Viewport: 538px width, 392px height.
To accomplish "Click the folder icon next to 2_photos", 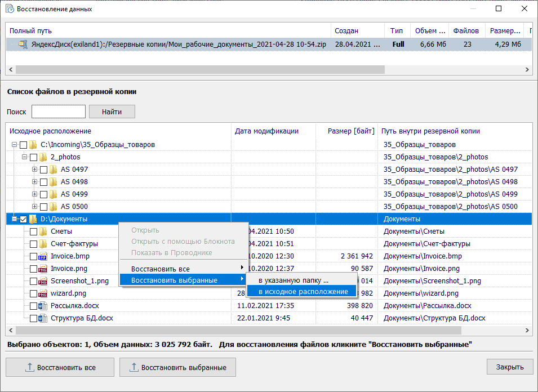I will coord(43,157).
